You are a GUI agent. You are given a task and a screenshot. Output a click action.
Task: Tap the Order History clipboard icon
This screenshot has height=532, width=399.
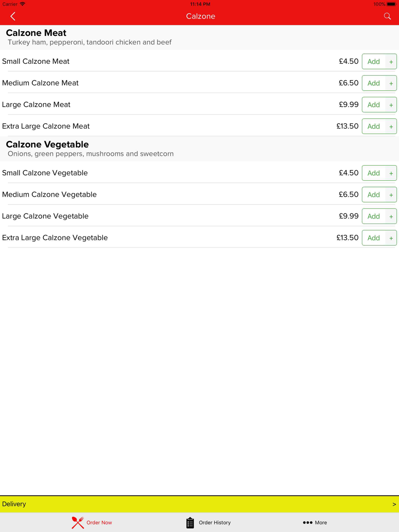(190, 522)
